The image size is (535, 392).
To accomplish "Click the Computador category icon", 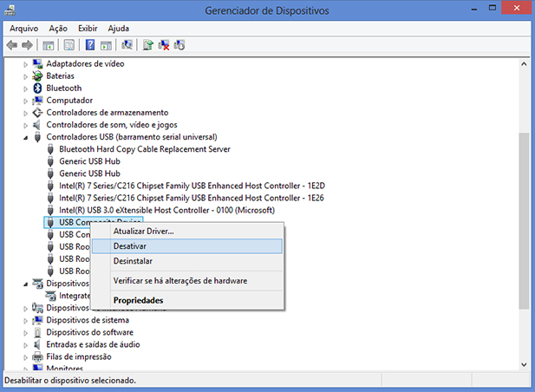I will [37, 101].
